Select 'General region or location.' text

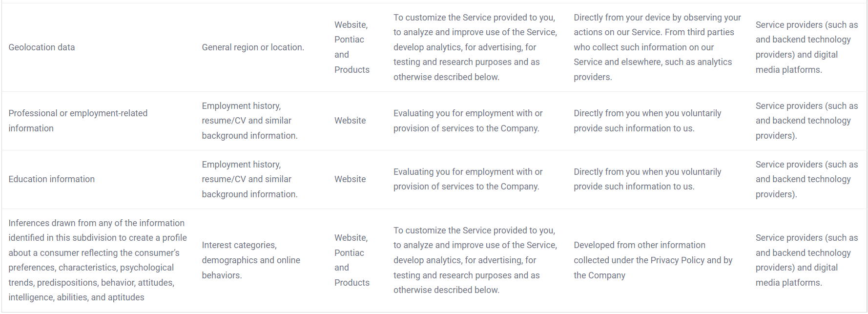(x=253, y=47)
